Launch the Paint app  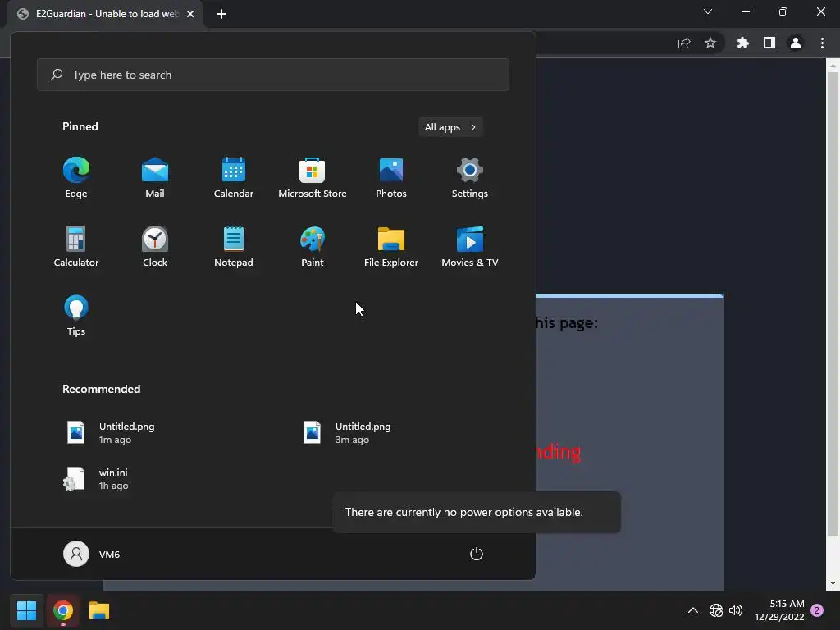point(313,247)
